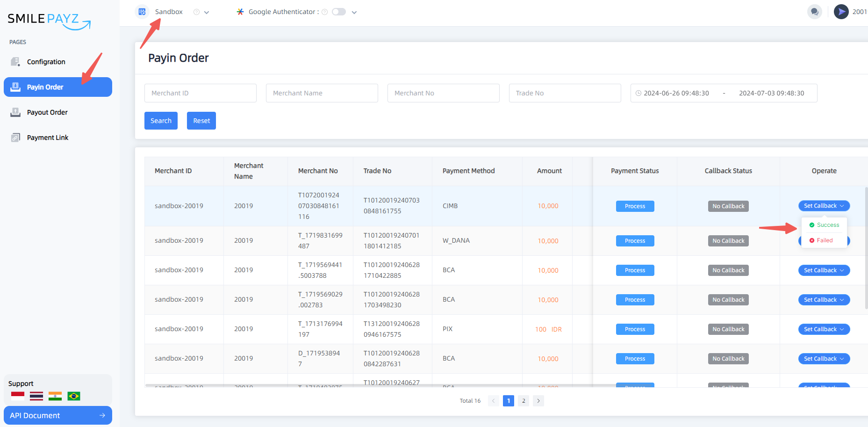Focus the Merchant ID search field
868x427 pixels.
201,93
